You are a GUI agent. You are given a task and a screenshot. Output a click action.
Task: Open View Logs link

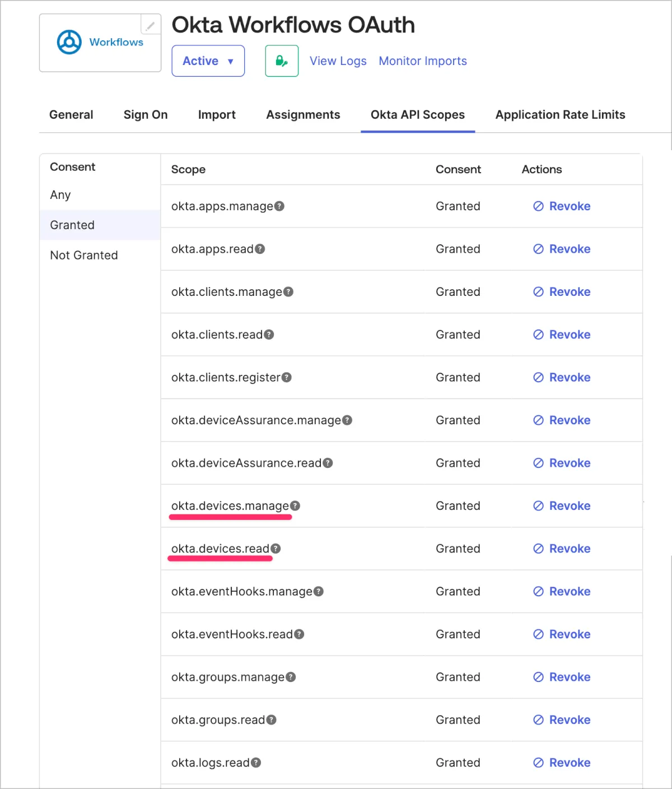[x=338, y=61]
